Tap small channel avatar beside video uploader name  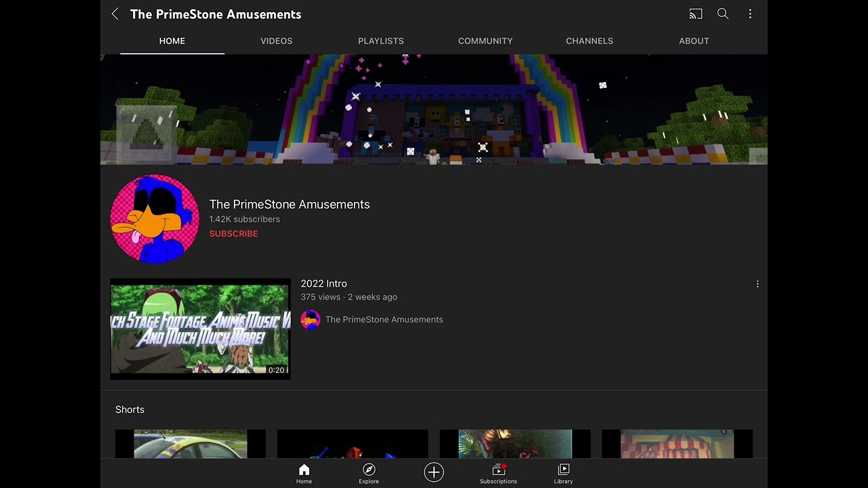click(x=310, y=320)
